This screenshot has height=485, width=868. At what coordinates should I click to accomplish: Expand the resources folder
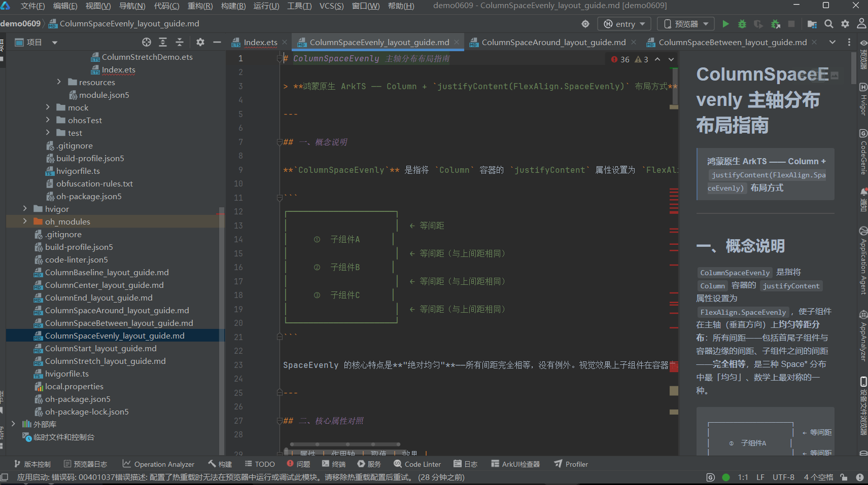tap(59, 82)
